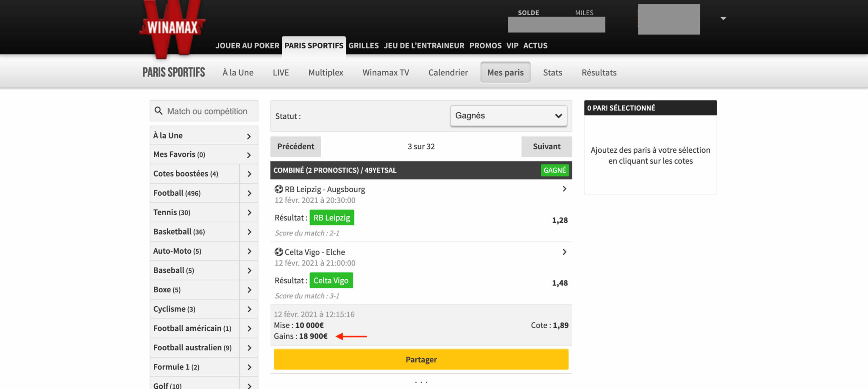This screenshot has width=868, height=389.
Task: Open the LIVE section
Action: tap(281, 73)
